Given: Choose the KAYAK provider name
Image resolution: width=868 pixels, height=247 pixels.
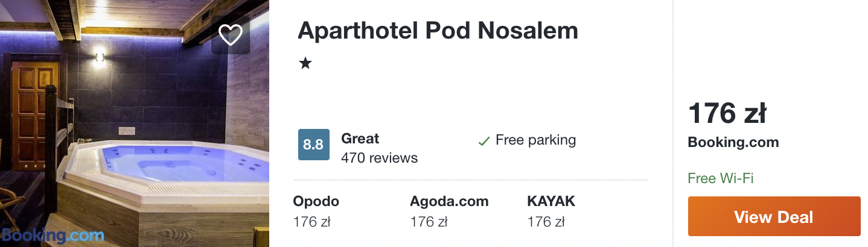Looking at the screenshot, I should point(551,201).
